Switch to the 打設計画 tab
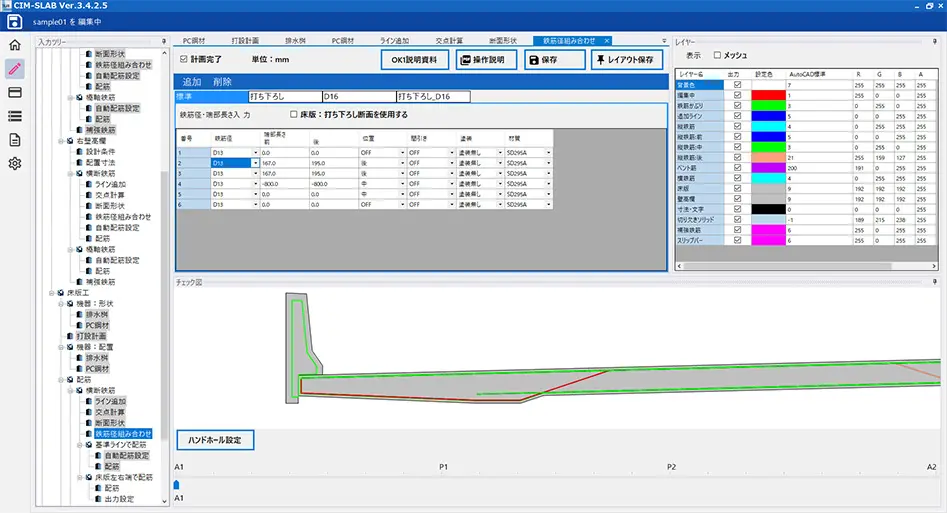This screenshot has height=513, width=947. pyautogui.click(x=245, y=40)
